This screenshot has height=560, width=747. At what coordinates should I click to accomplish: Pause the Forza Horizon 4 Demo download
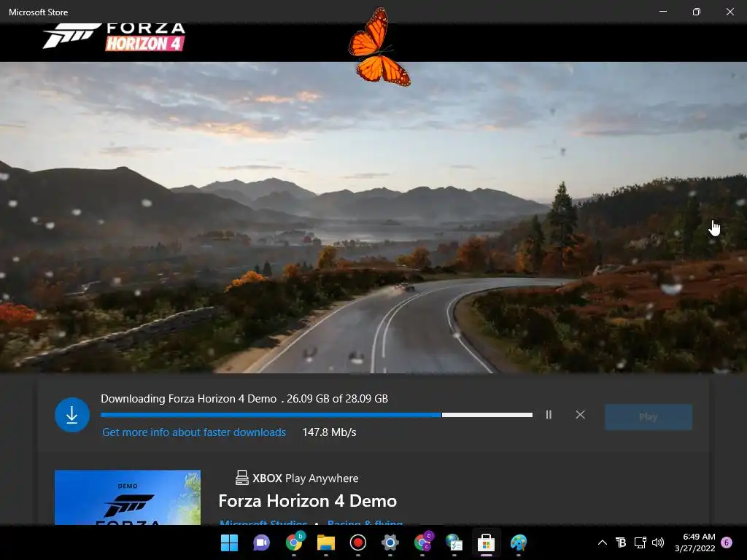coord(549,415)
